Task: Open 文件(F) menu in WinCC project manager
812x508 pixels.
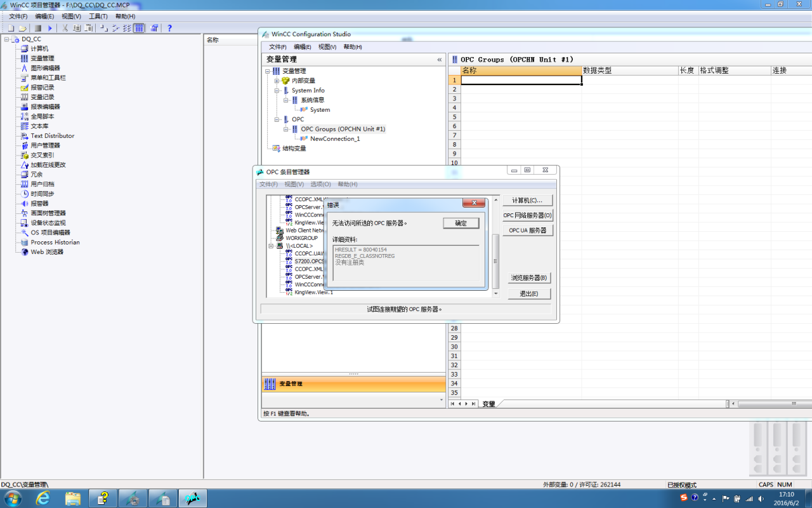Action: point(18,17)
